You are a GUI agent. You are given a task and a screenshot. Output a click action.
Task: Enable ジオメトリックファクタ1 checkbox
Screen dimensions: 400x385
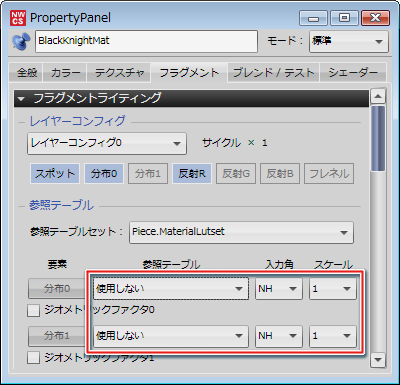coord(33,358)
